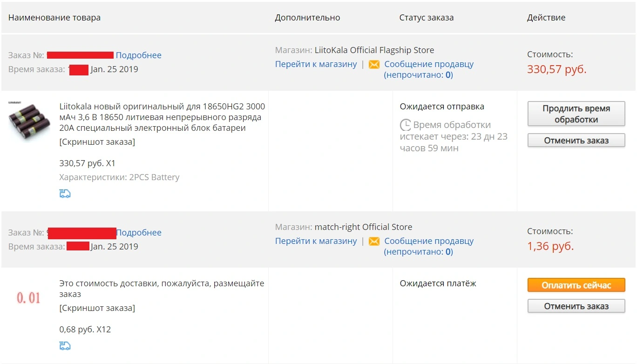Screen dimensions: 637x364
Task: Open the Это стоимость доставки product title
Action: click(x=162, y=289)
